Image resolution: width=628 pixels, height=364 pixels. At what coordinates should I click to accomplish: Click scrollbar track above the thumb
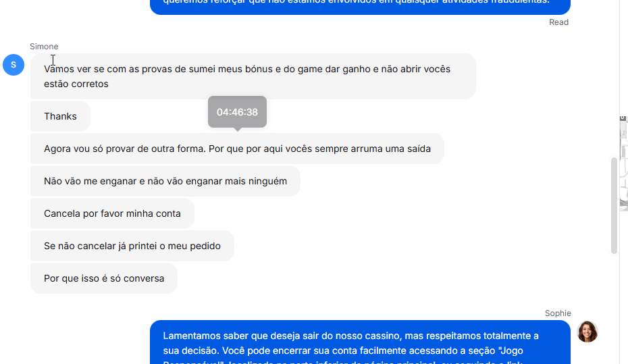[x=614, y=80]
